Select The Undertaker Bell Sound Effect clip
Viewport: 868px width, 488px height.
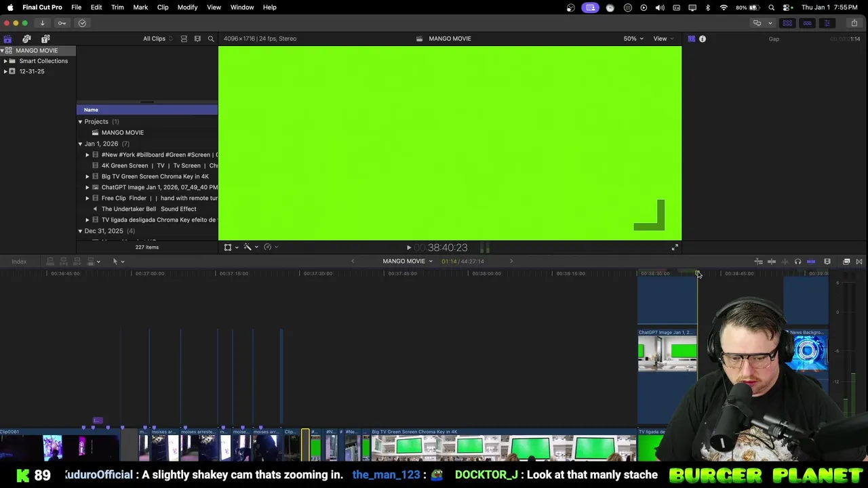pos(148,209)
